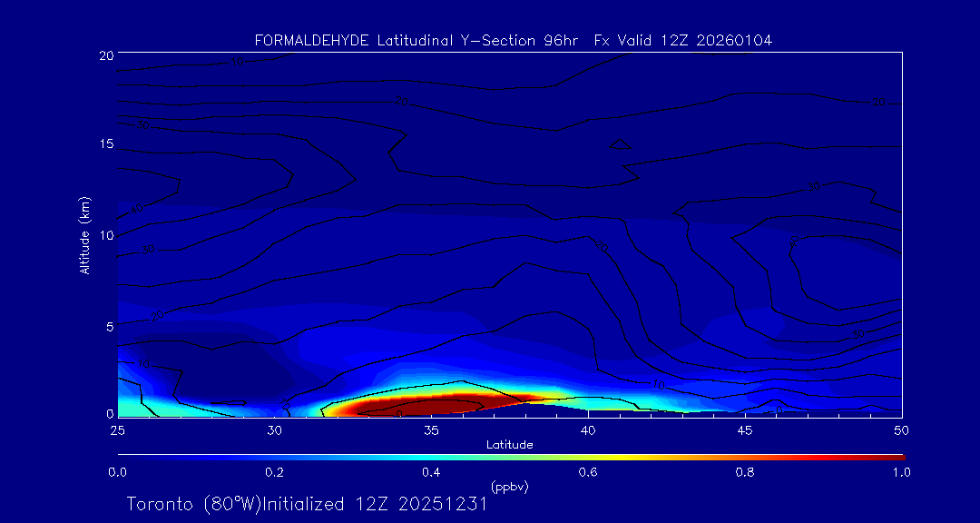Viewport: 980px width, 523px height.
Task: Click the Latitude x-axis label
Action: 509,444
